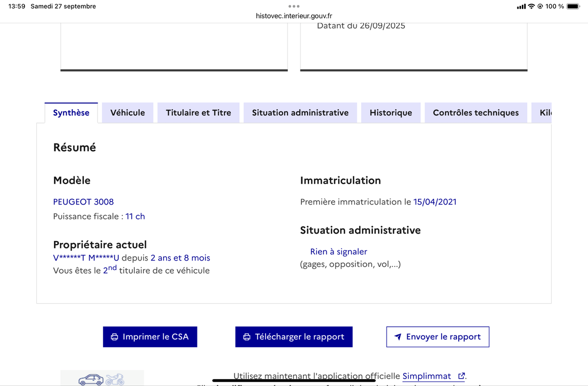The image size is (588, 386).
Task: Open the partially visible Kilométrage tab
Action: pos(541,113)
